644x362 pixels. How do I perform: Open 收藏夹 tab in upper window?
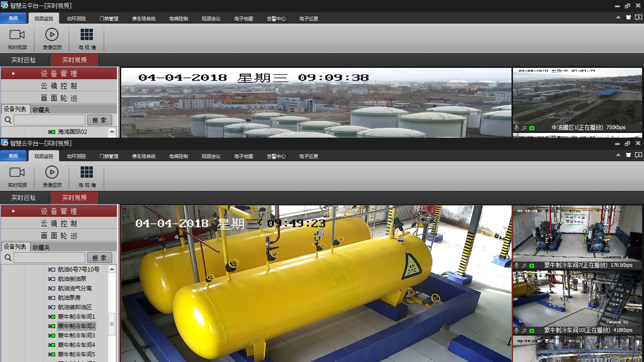41,109
